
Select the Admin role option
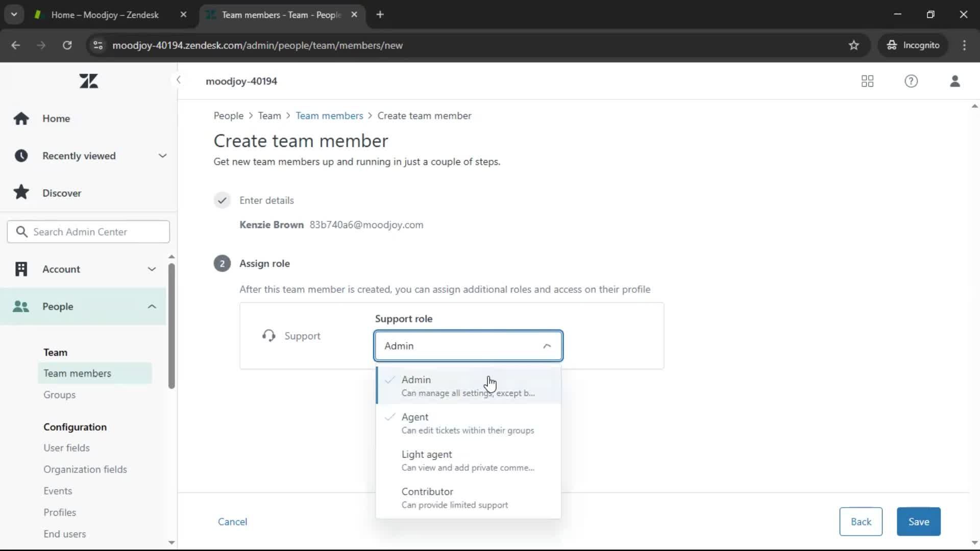(468, 386)
